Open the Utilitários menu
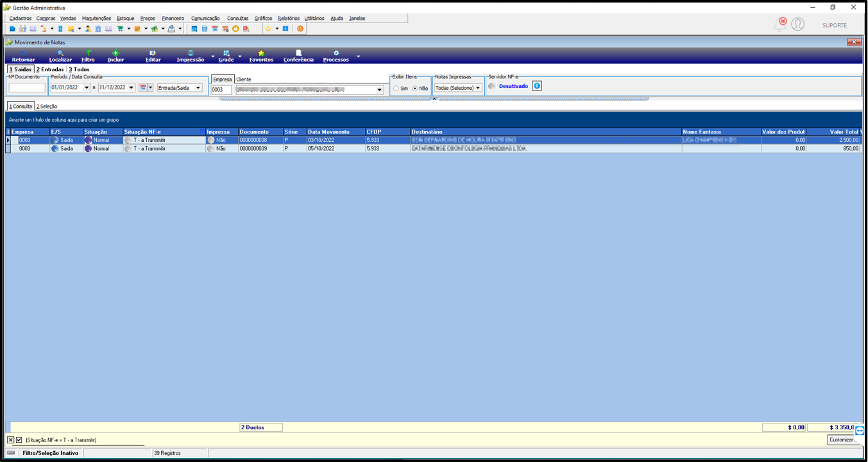868x462 pixels. coord(314,19)
